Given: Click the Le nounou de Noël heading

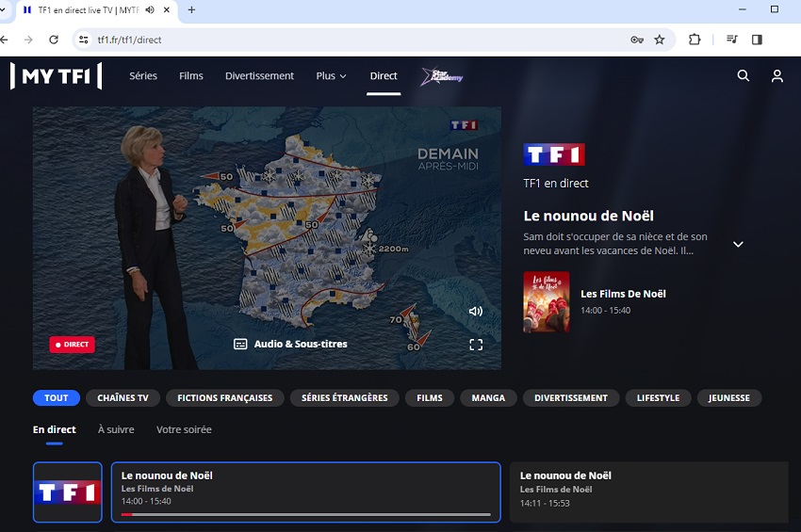Looking at the screenshot, I should click(588, 216).
